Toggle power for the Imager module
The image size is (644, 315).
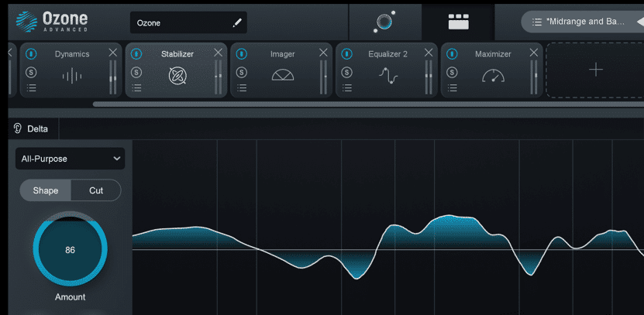click(x=242, y=53)
